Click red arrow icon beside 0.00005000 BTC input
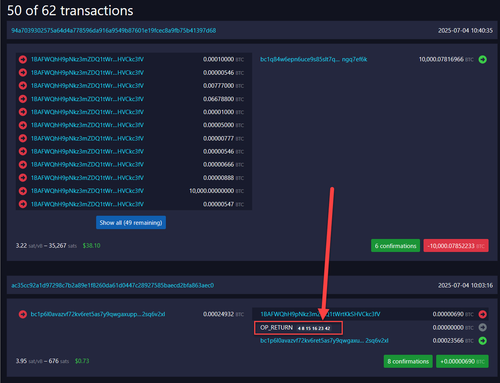 [x=23, y=125]
